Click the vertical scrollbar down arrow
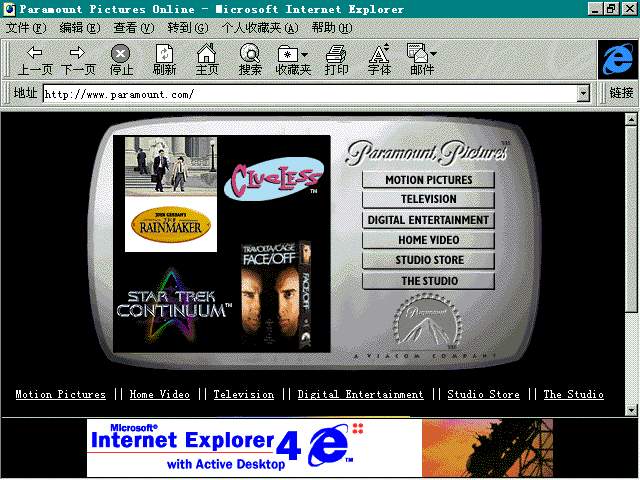The width and height of the screenshot is (640, 480). [631, 409]
